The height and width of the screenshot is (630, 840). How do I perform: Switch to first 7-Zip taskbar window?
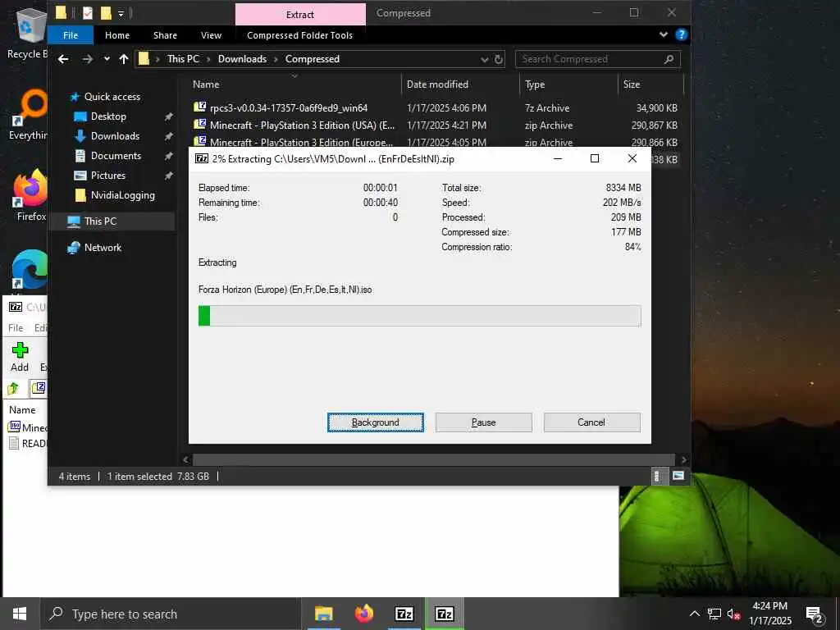click(x=404, y=614)
